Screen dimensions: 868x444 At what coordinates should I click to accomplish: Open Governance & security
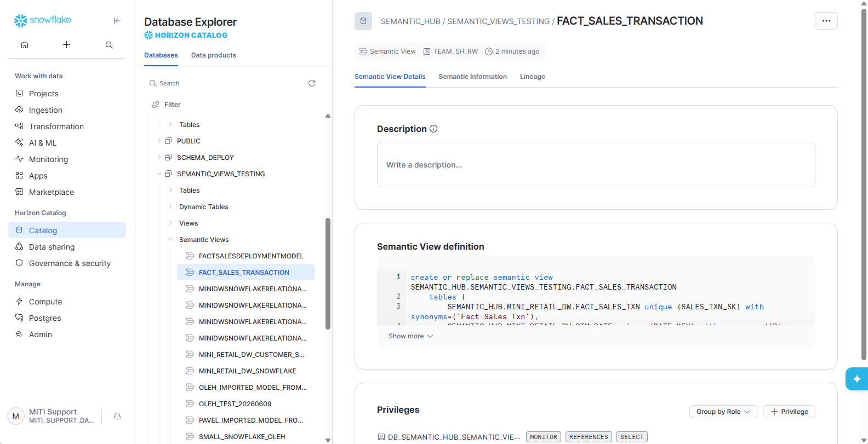click(x=67, y=263)
